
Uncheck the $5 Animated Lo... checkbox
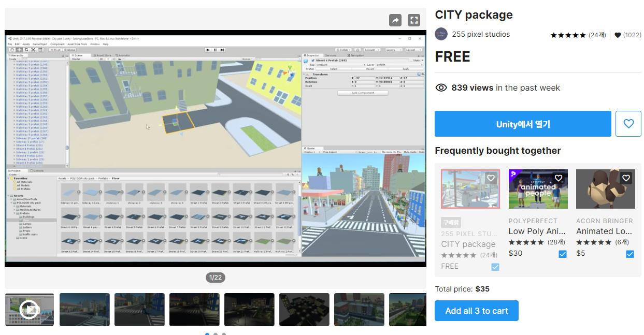(630, 254)
